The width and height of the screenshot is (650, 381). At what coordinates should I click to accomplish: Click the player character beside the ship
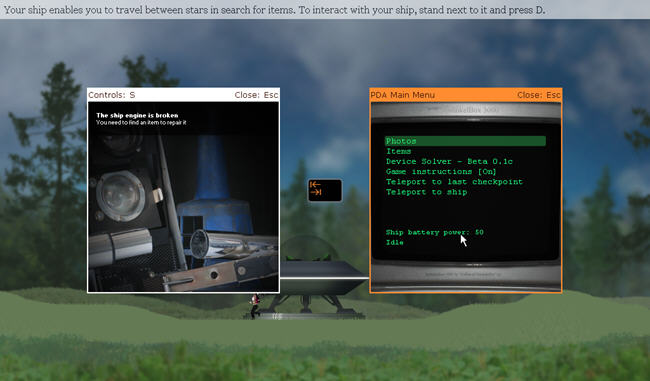[x=255, y=306]
